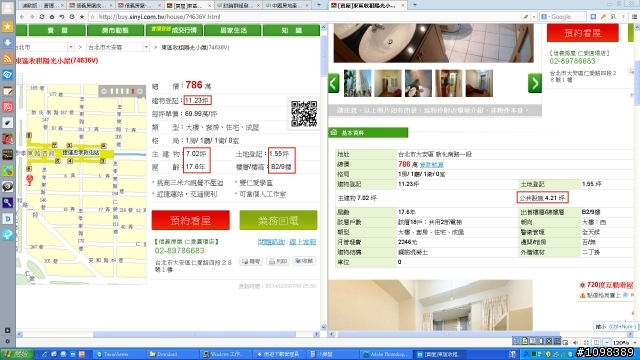Switch to the first browser tab
The height and width of the screenshot is (360, 640).
(x=42, y=5)
